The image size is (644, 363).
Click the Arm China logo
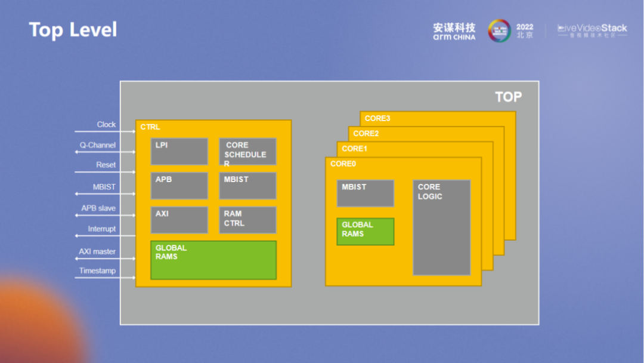pos(454,31)
